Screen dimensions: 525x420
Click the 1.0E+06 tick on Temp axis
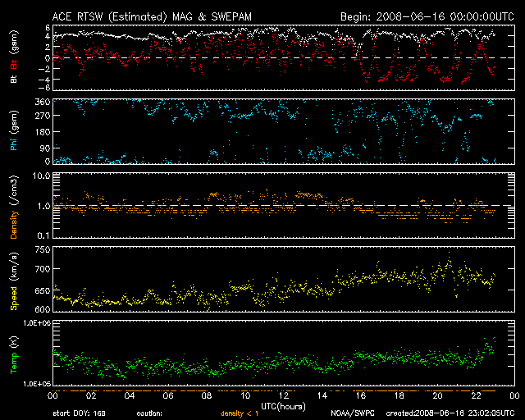point(36,324)
